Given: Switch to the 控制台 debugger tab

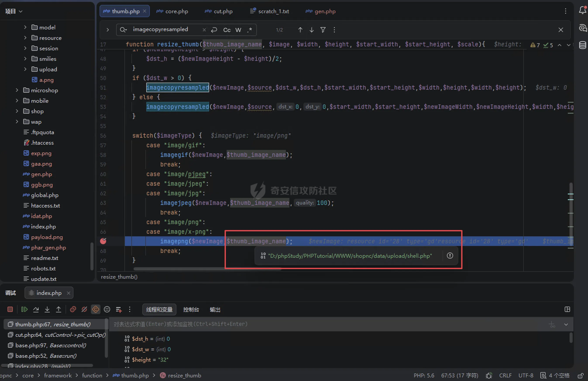Looking at the screenshot, I should [191, 310].
